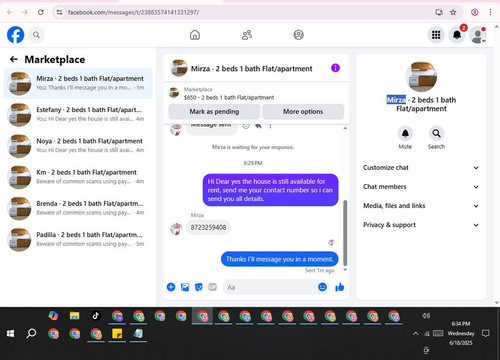The image size is (500, 360).
Task: Click the 'Hi Dear yes the house' message
Action: (x=270, y=190)
